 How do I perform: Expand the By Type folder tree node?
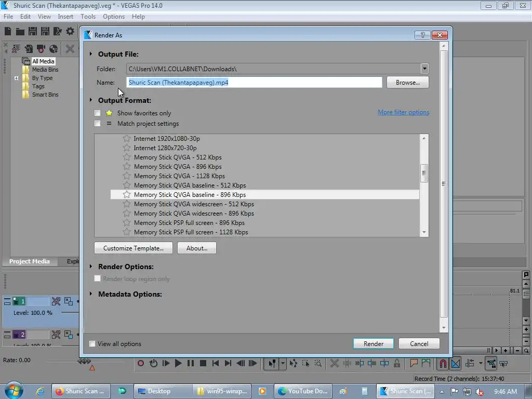coord(16,78)
